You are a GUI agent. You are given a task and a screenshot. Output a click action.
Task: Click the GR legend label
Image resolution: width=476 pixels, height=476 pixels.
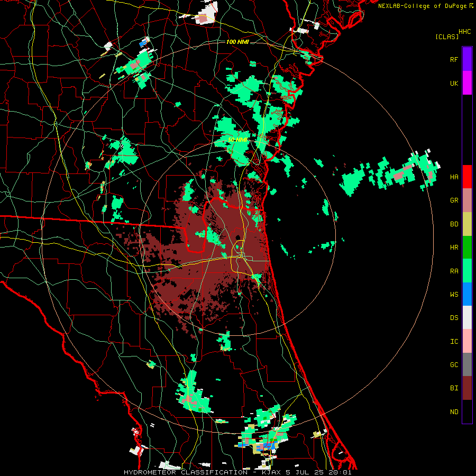[x=454, y=200]
